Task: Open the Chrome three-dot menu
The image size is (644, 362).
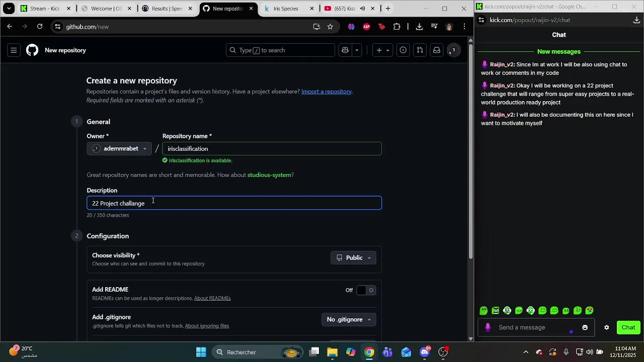Action: (464, 27)
